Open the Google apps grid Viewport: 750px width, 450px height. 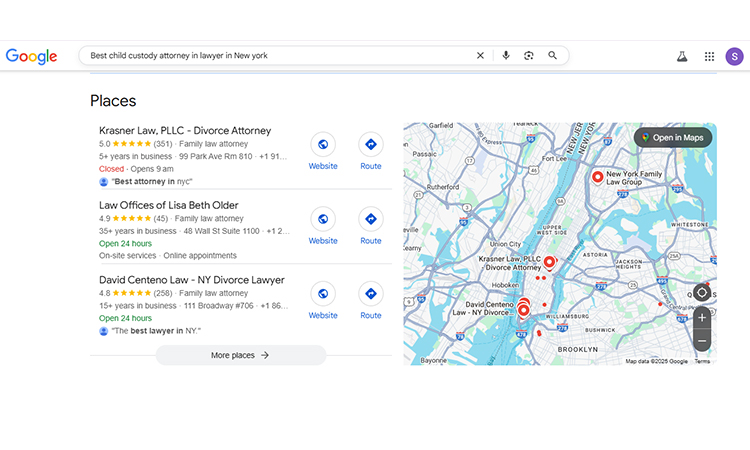709,57
